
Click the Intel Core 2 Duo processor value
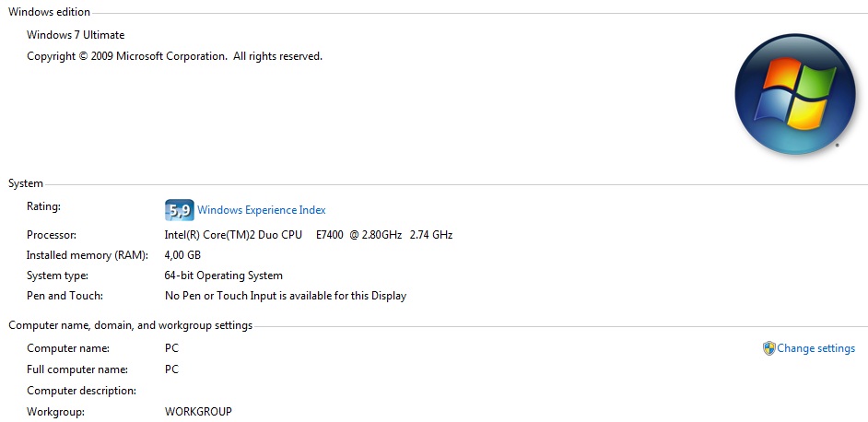pyautogui.click(x=308, y=235)
